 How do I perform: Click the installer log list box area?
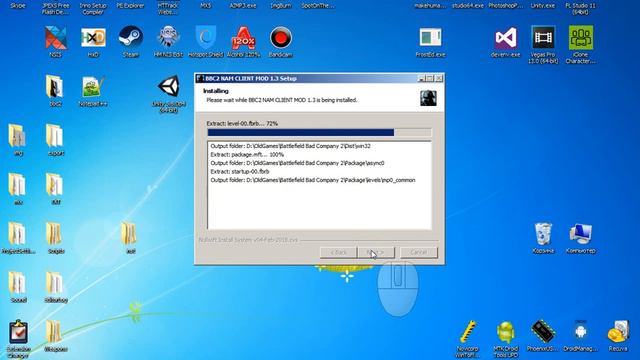tap(319, 185)
